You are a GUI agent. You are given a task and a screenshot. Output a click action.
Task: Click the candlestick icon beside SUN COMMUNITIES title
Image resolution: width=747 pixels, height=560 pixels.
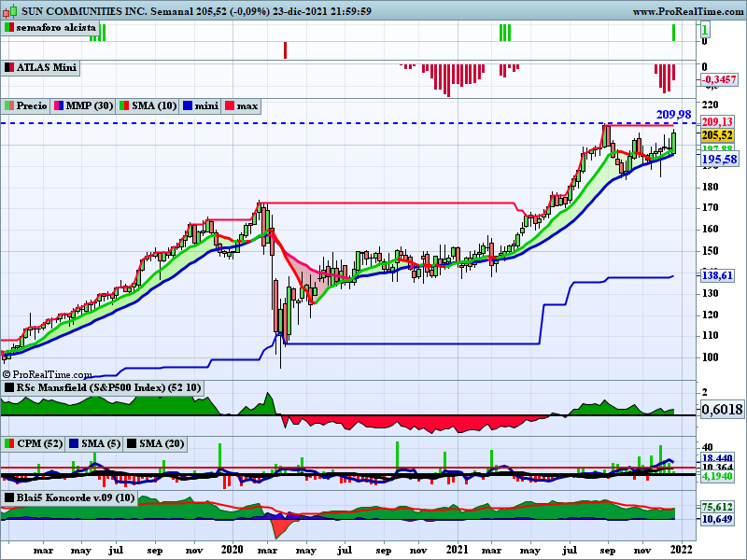9,10
